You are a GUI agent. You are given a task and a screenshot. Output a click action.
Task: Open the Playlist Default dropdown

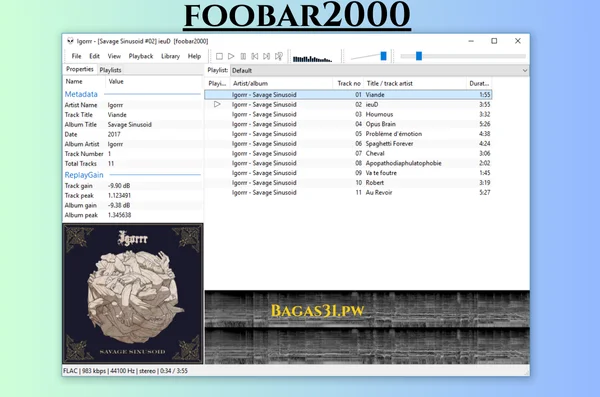click(380, 70)
